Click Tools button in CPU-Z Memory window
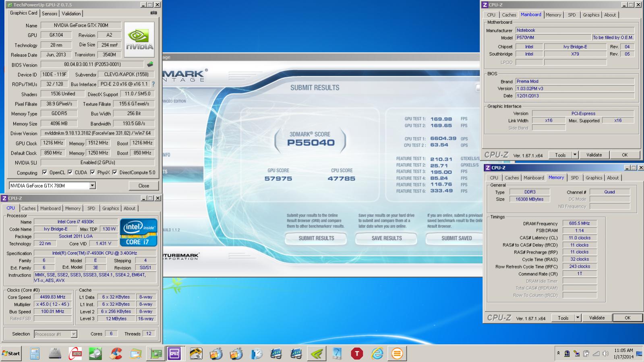The width and height of the screenshot is (644, 362). coord(563,318)
